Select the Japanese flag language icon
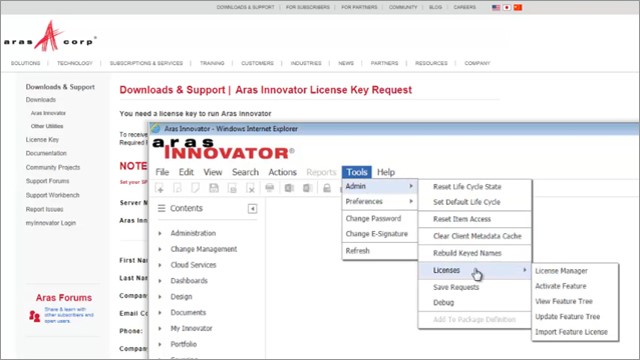 (507, 7)
